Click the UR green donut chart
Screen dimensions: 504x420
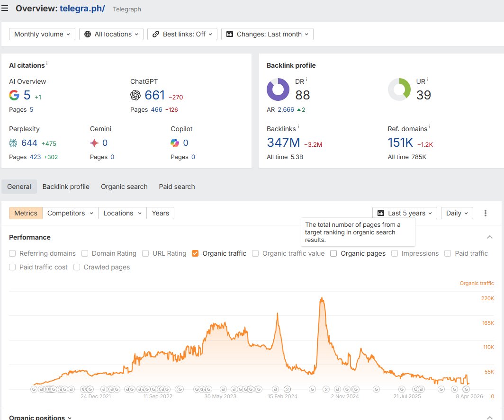(x=399, y=89)
